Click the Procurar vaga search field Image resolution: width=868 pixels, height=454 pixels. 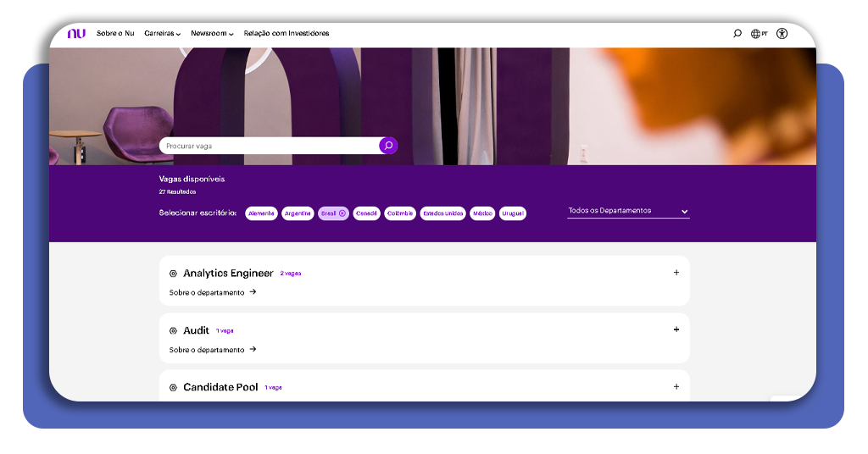tap(268, 146)
